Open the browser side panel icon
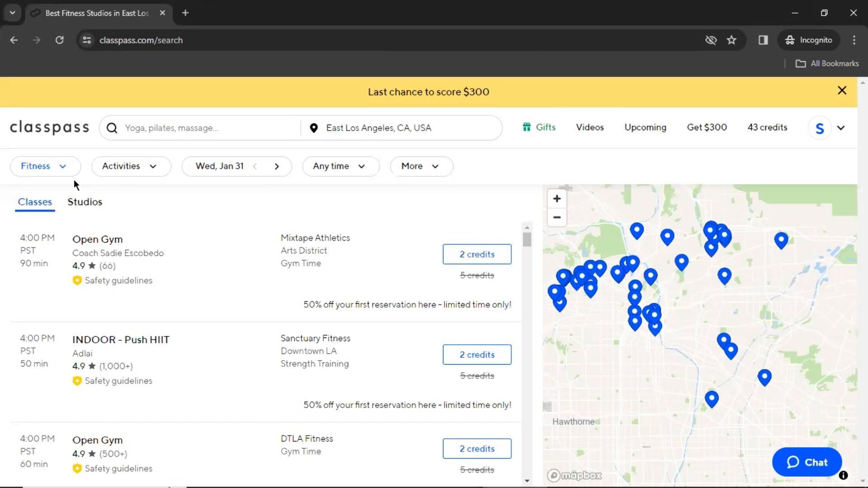This screenshot has width=868, height=488. click(x=763, y=40)
